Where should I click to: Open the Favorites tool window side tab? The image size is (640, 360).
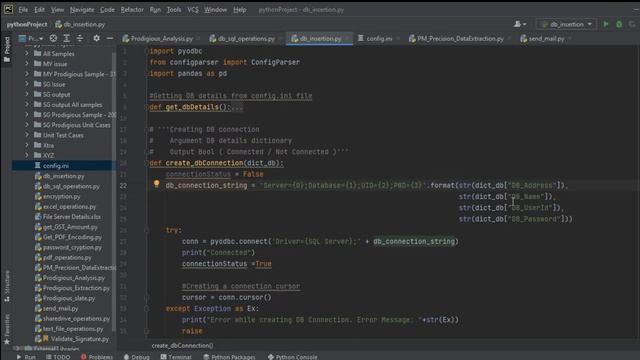coord(7,329)
